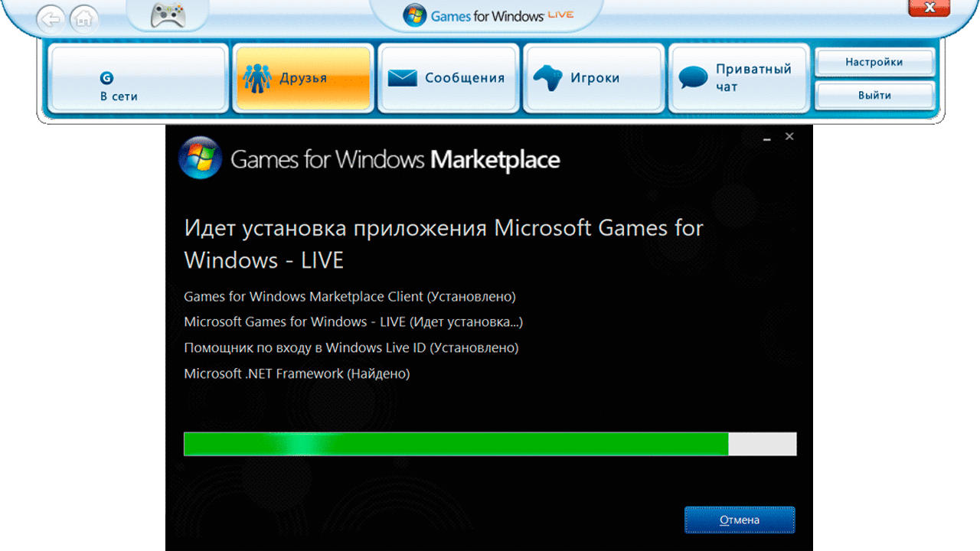Click Games for Windows Marketplace title text
This screenshot has width=980, height=551.
click(x=395, y=159)
